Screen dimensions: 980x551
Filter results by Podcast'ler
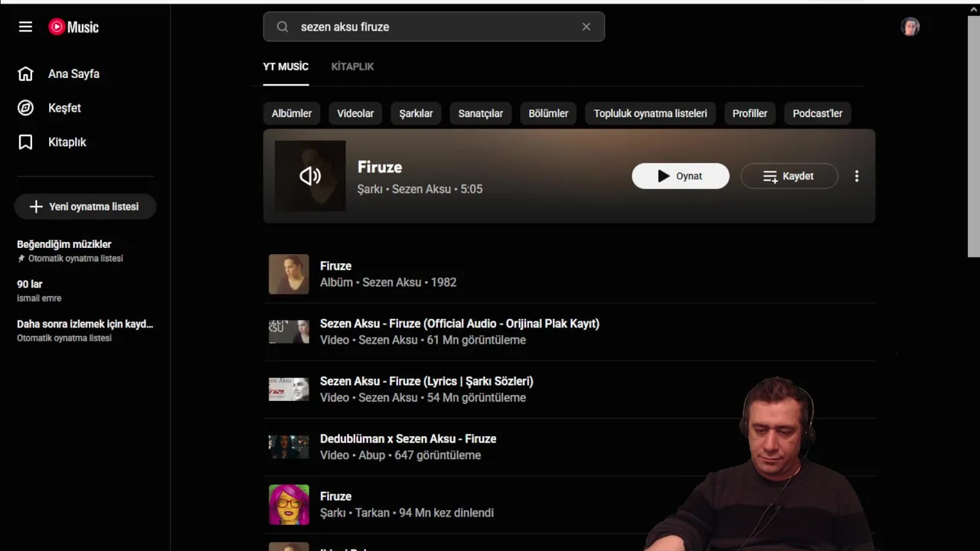818,113
